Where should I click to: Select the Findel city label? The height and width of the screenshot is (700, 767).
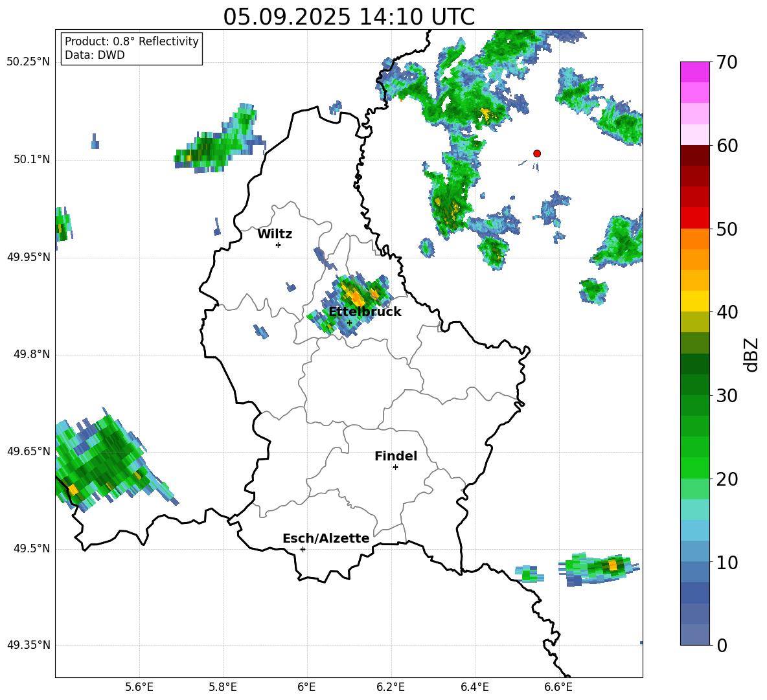396,456
